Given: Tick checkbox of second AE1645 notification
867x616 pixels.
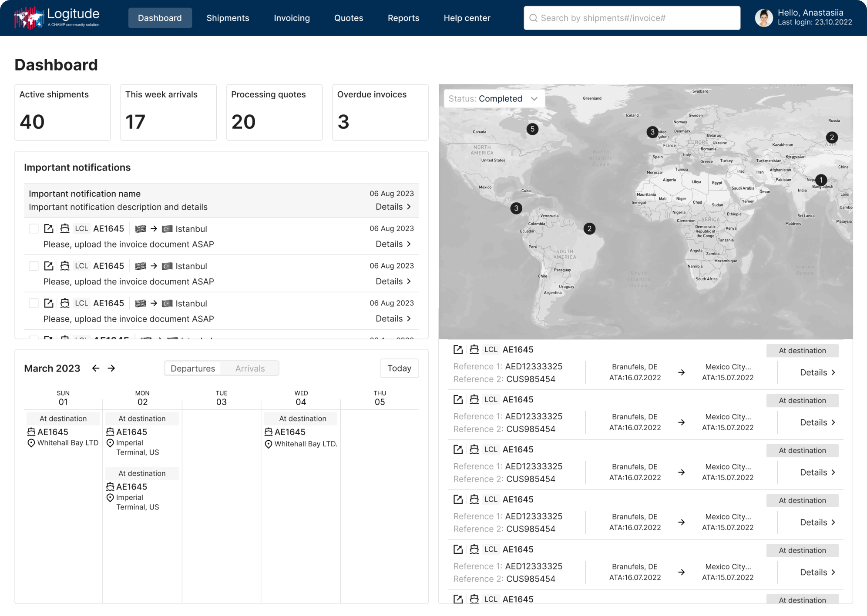Looking at the screenshot, I should [34, 266].
